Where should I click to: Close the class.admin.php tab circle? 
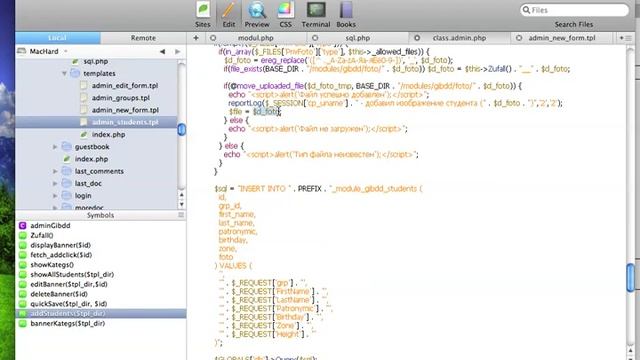[x=417, y=38]
